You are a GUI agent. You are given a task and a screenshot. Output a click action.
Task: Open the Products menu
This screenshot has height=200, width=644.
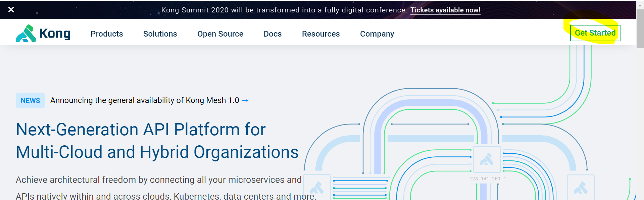(107, 34)
